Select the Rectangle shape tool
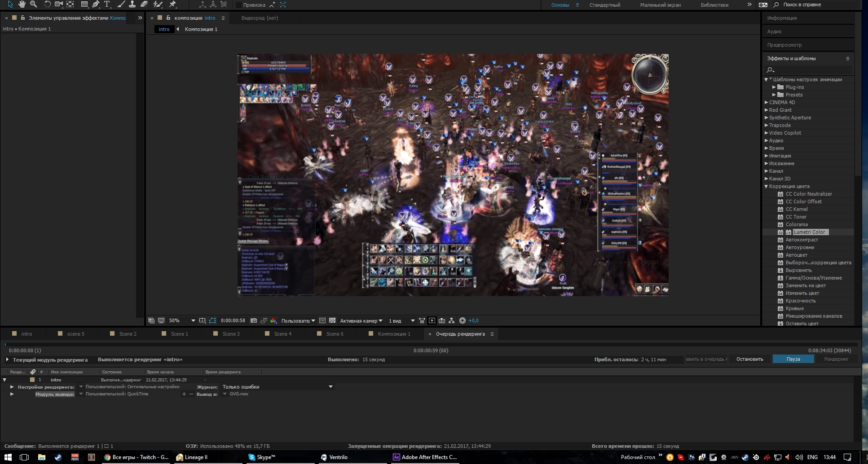Viewport: 868px width, 464px height. (84, 4)
